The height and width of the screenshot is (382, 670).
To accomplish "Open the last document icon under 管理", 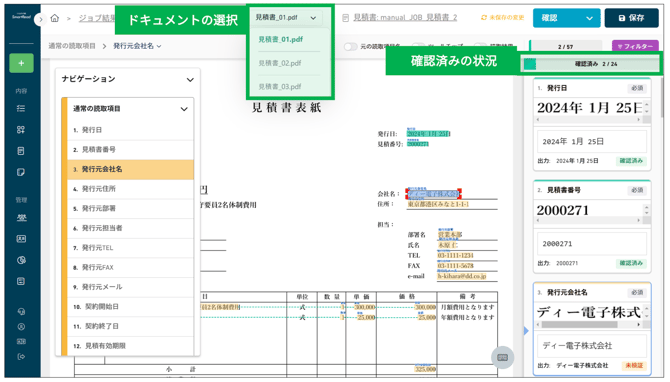I will [21, 281].
